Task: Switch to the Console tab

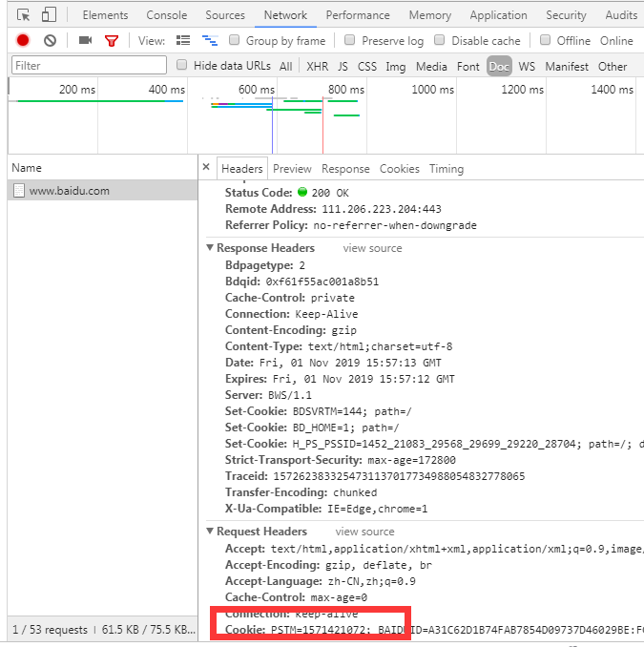Action: click(167, 15)
